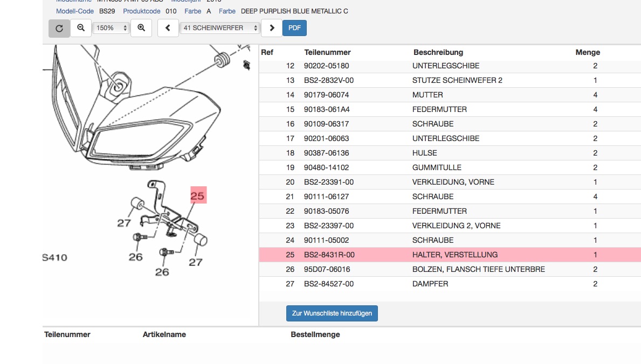Select row 20 VERKLEIDUNG, VORNE
The width and height of the screenshot is (641, 364).
pyautogui.click(x=453, y=182)
